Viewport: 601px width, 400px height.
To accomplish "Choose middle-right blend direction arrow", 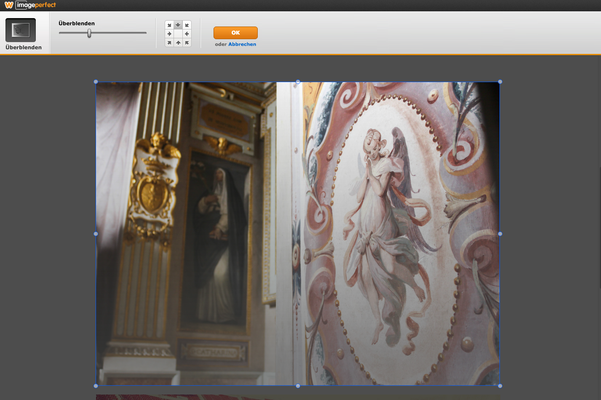I will click(187, 34).
